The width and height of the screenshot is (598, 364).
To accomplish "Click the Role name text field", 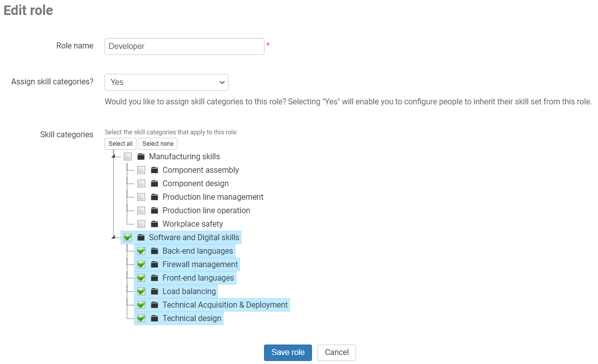I will pos(184,46).
